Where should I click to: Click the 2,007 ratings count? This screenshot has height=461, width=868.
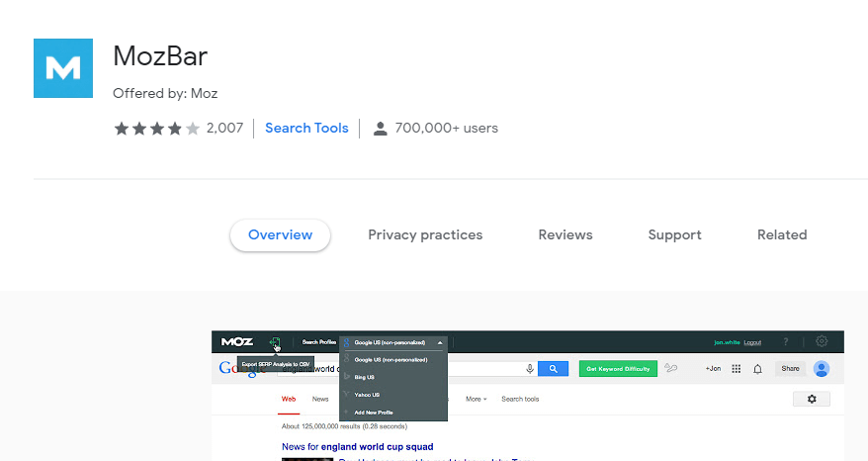(224, 128)
